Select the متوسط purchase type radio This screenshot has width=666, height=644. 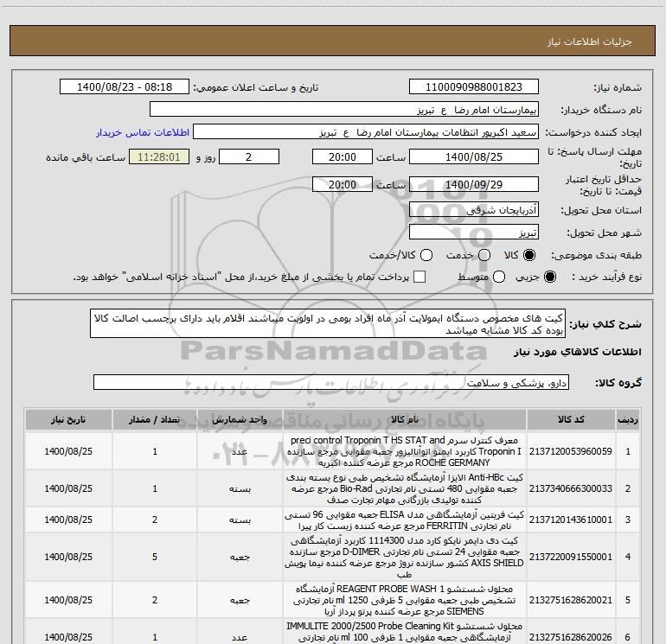tap(499, 277)
